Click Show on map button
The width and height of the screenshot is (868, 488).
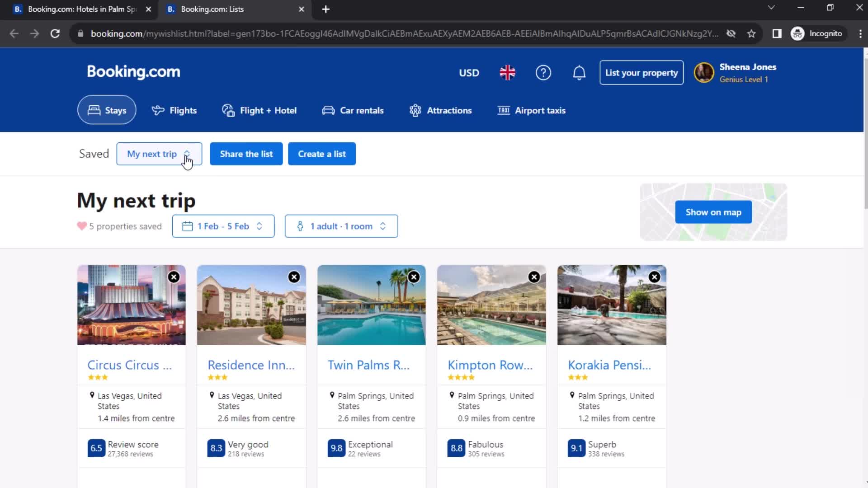[713, 212]
